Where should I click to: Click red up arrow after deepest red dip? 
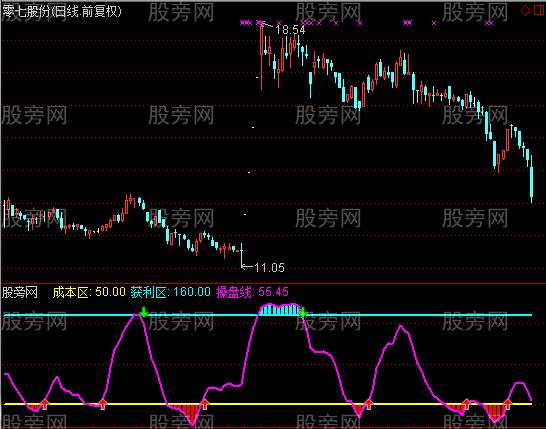(204, 404)
